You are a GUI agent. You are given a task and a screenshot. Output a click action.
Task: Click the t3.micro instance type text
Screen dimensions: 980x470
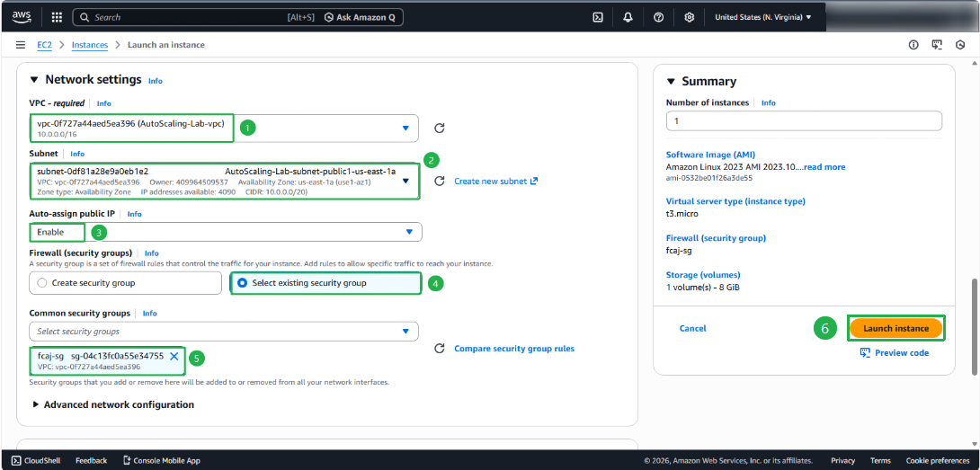click(682, 214)
